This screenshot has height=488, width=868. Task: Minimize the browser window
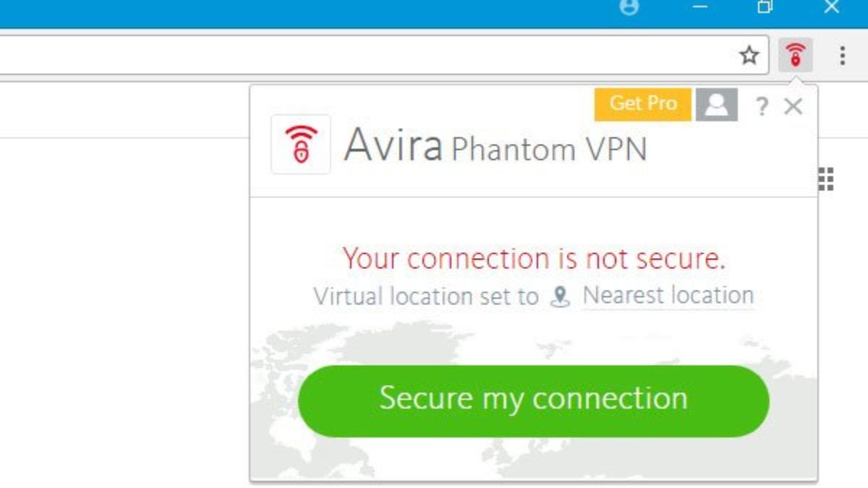tap(699, 7)
